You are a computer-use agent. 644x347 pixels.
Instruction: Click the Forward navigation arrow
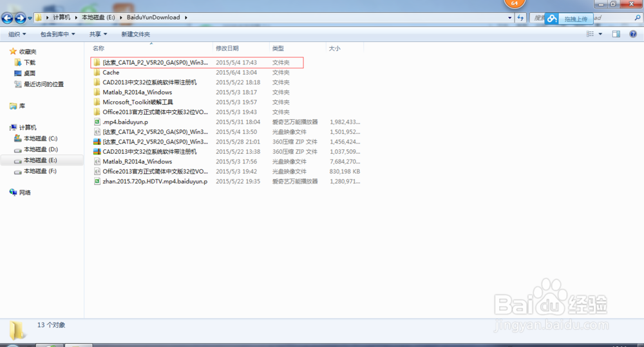(20, 17)
